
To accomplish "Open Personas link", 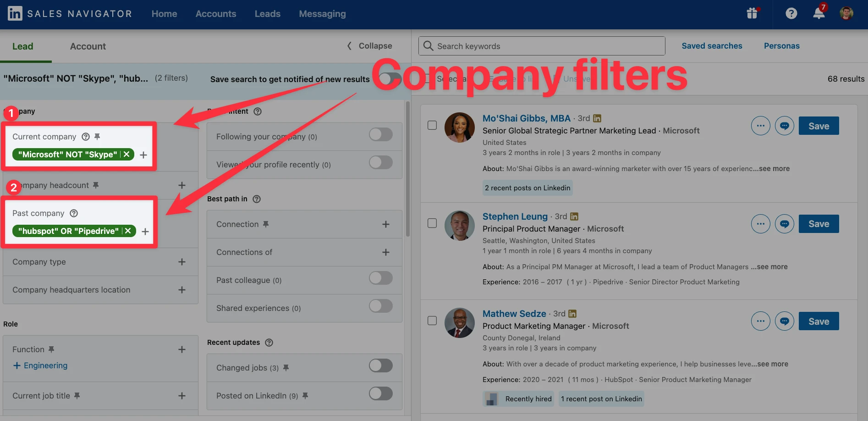I will point(782,46).
